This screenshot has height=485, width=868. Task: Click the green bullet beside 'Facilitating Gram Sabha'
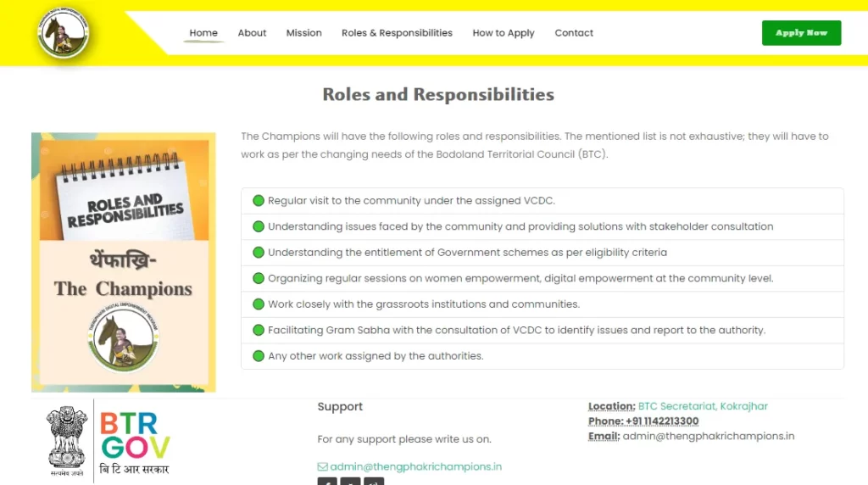259,330
